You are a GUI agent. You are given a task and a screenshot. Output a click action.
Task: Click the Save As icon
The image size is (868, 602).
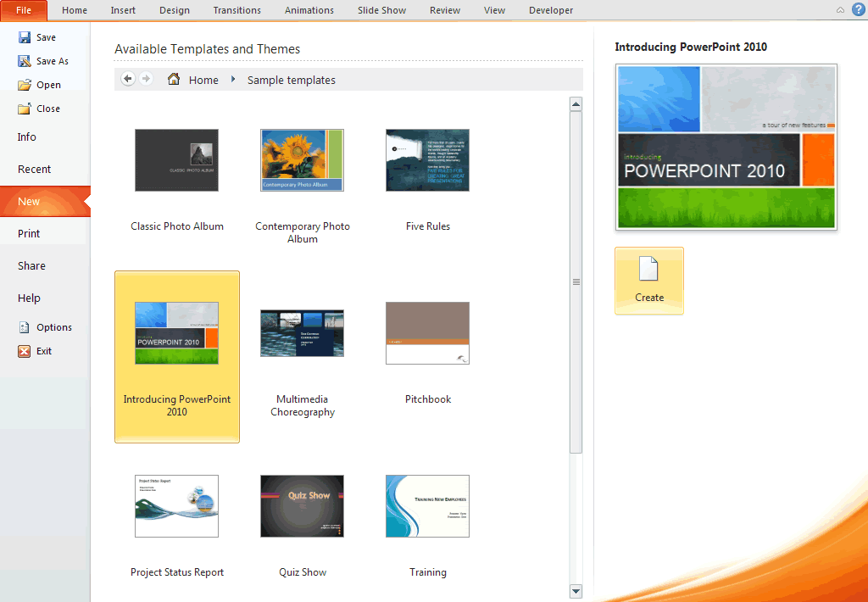24,61
